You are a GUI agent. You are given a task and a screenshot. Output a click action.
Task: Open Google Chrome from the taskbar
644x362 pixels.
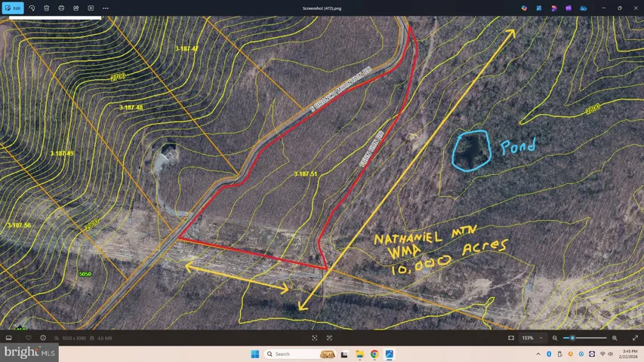point(374,354)
